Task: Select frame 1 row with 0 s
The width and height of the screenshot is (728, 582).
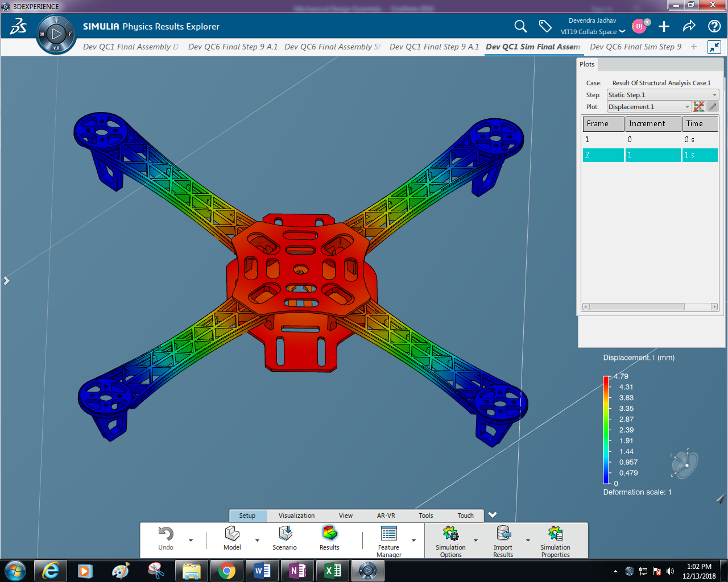Action: click(x=650, y=139)
